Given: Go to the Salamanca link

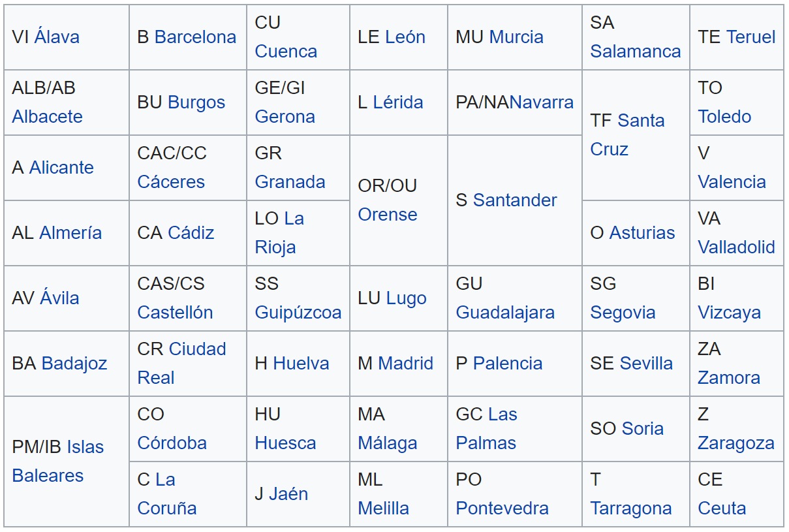Looking at the screenshot, I should click(x=635, y=52).
